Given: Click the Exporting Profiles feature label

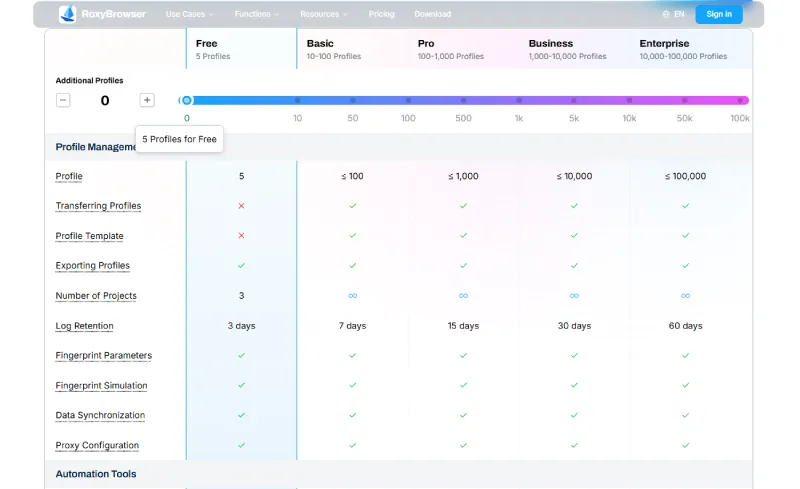Looking at the screenshot, I should coord(93,265).
